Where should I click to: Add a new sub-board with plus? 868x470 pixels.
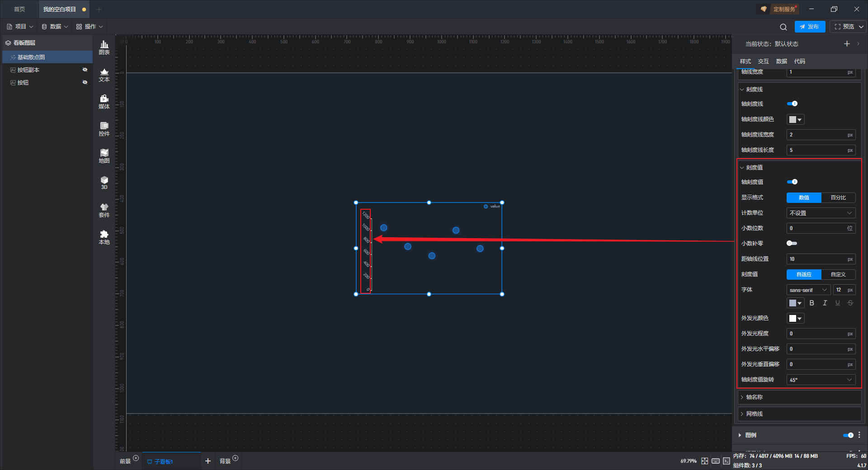[208, 461]
